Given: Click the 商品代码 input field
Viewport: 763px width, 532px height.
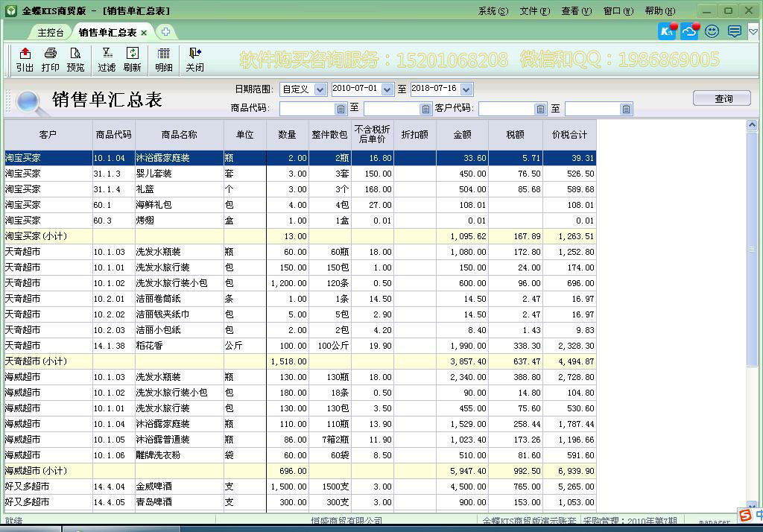Looking at the screenshot, I should coord(305,108).
